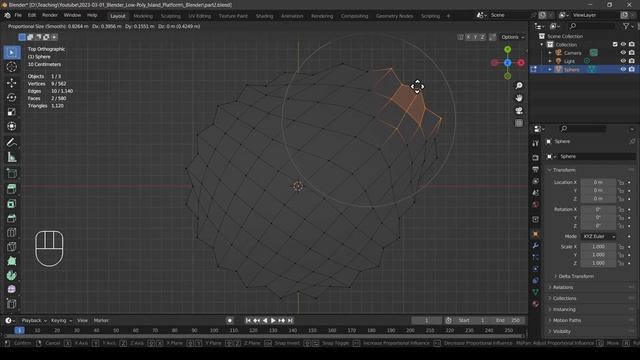Disable Camera render with its camera icon
Screen dimensions: 640x360
point(631,53)
